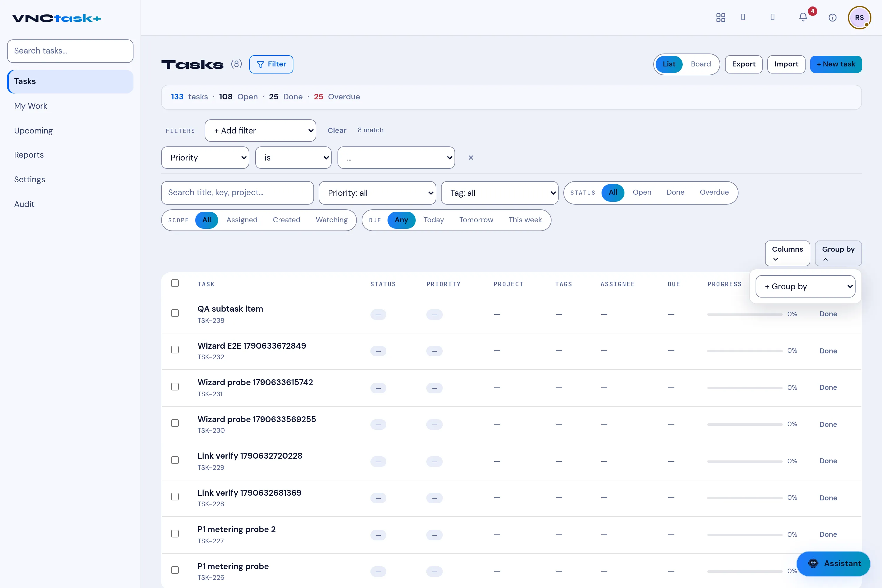882x588 pixels.
Task: Clear all filters
Action: [x=337, y=131]
